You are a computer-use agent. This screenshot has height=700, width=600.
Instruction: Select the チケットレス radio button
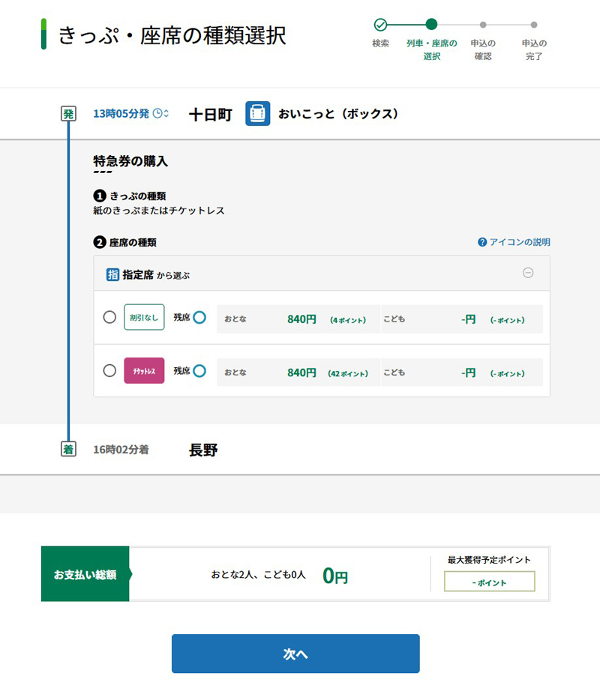109,370
